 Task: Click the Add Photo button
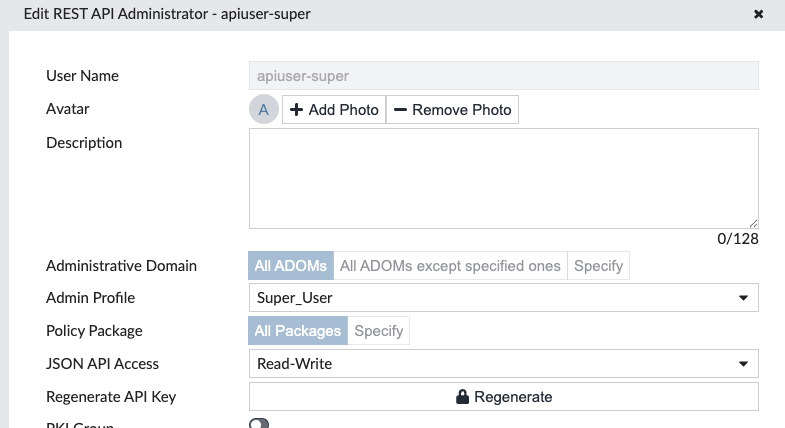coord(334,110)
